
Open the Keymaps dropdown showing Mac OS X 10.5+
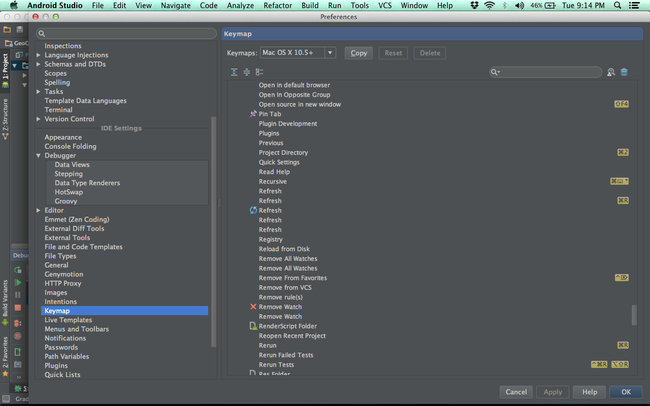coord(297,53)
